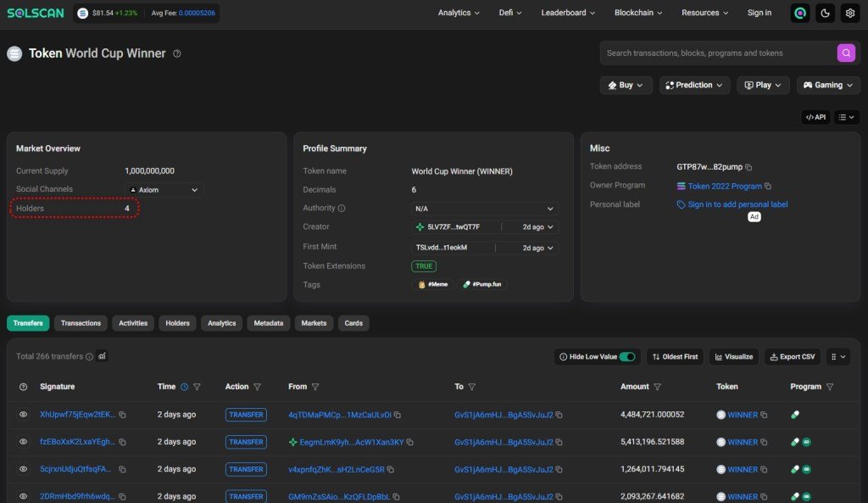Screen dimensions: 868x503
Task: Click the magenta search button icon
Action: coord(846,53)
